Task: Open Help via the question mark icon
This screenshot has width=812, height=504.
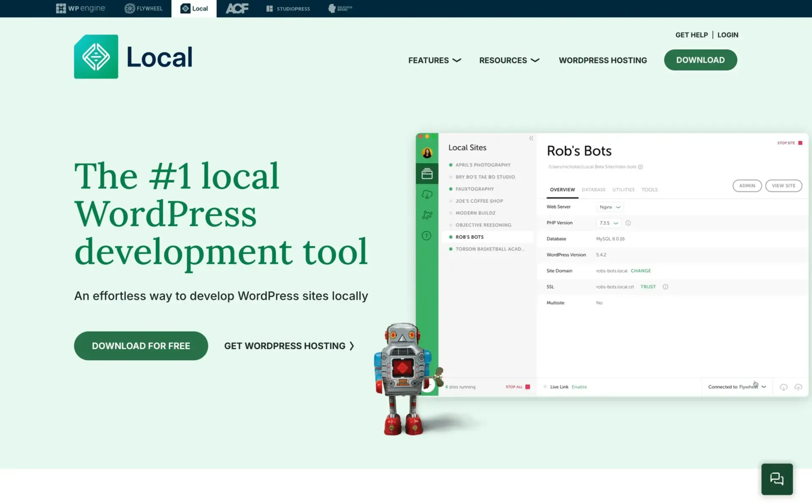Action: (427, 236)
